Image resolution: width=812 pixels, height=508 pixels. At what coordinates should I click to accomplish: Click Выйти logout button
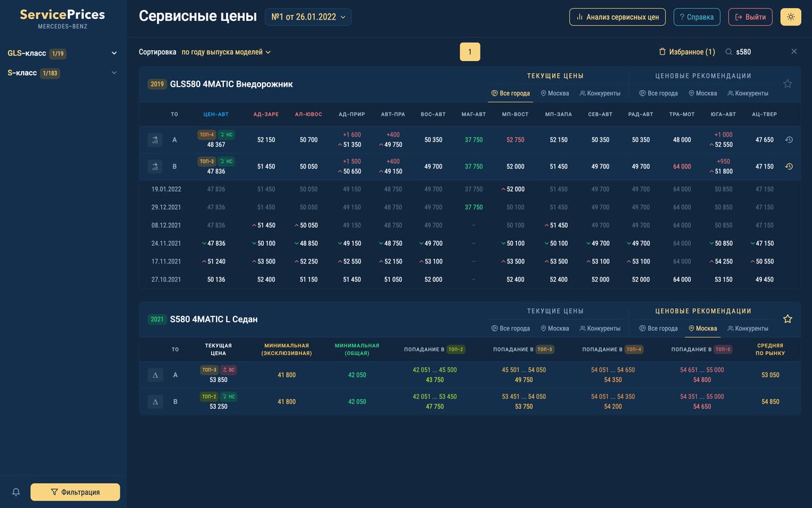[750, 17]
